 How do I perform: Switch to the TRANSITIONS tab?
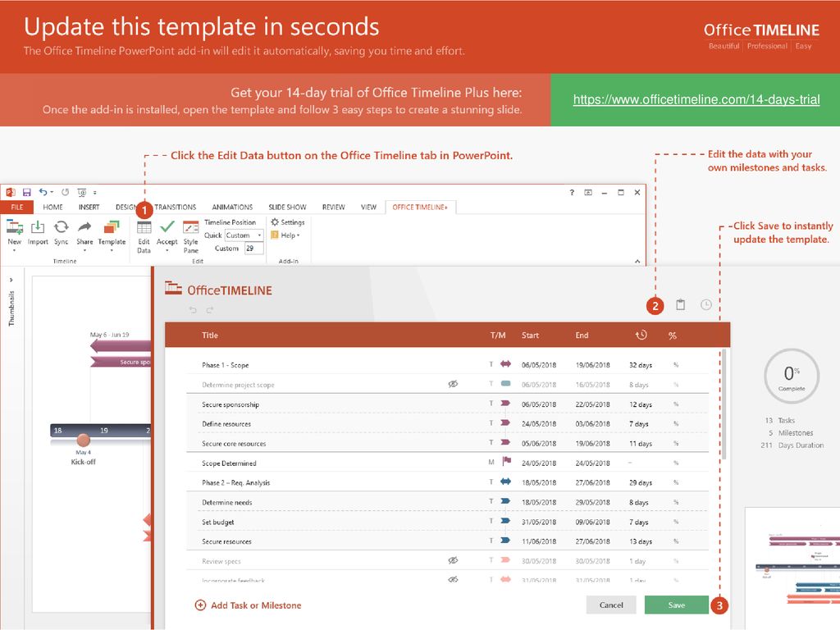pyautogui.click(x=176, y=208)
